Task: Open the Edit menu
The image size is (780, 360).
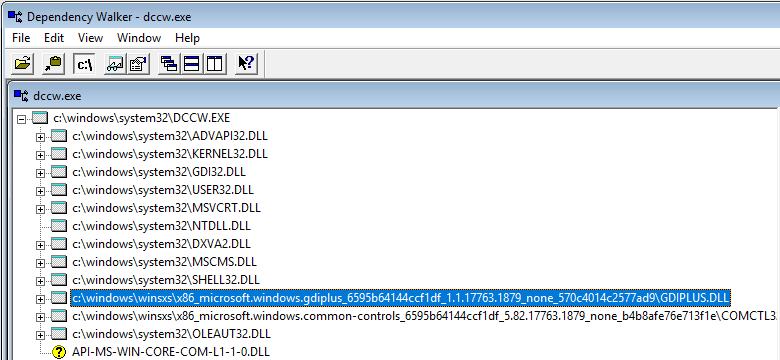Action: [x=54, y=38]
